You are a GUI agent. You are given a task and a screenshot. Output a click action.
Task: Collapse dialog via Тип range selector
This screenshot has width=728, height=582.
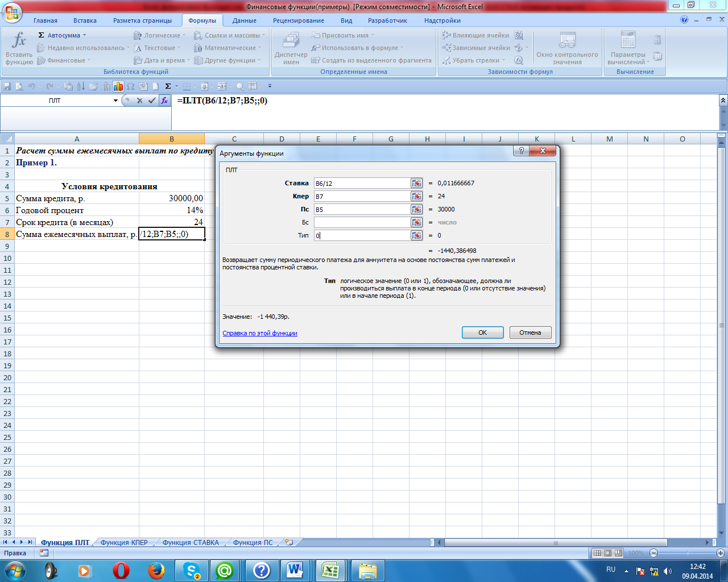[417, 235]
